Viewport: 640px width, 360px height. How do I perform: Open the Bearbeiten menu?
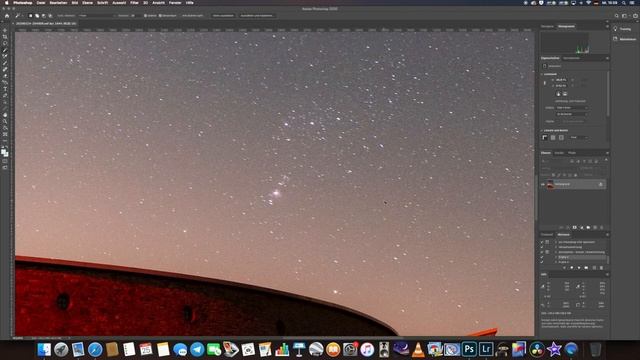coord(58,3)
